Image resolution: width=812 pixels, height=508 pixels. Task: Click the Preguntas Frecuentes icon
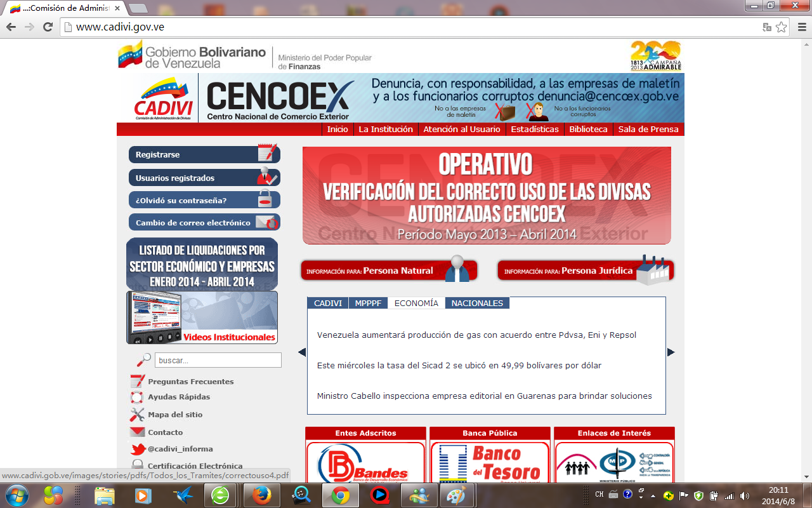[x=138, y=381]
